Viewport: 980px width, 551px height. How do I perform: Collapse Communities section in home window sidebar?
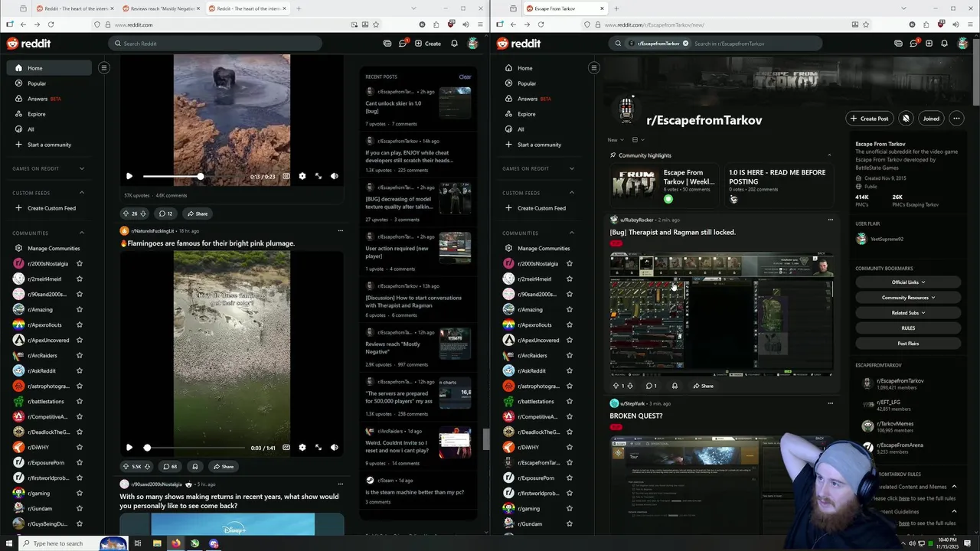tap(81, 233)
